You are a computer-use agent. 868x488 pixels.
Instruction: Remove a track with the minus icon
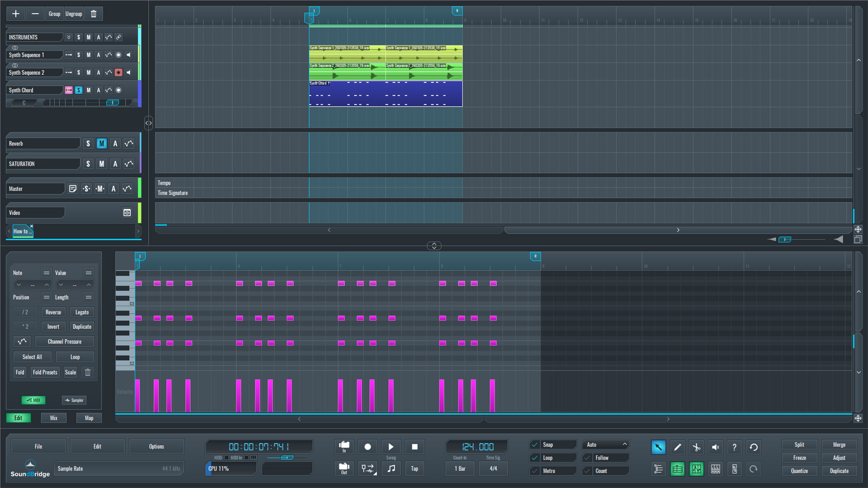tap(35, 14)
